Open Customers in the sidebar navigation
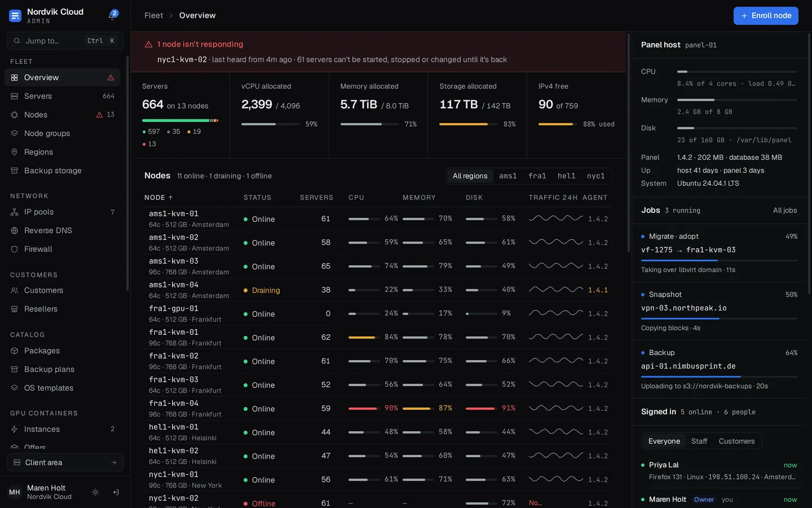Screen dimensions: 812x508 point(62,290)
